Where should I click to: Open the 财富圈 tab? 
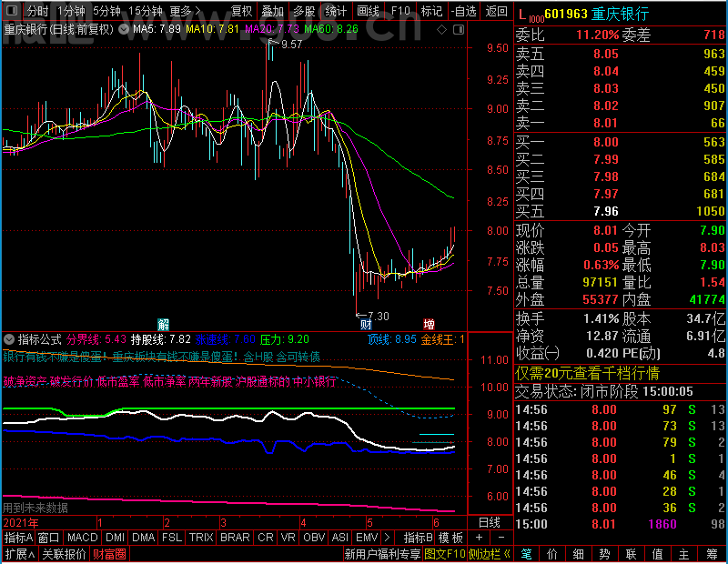coord(109,554)
